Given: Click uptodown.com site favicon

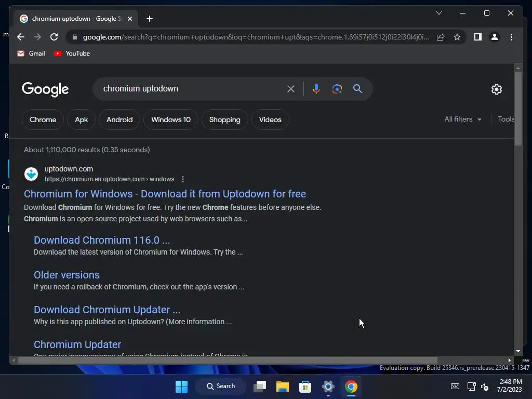Looking at the screenshot, I should pyautogui.click(x=31, y=174).
